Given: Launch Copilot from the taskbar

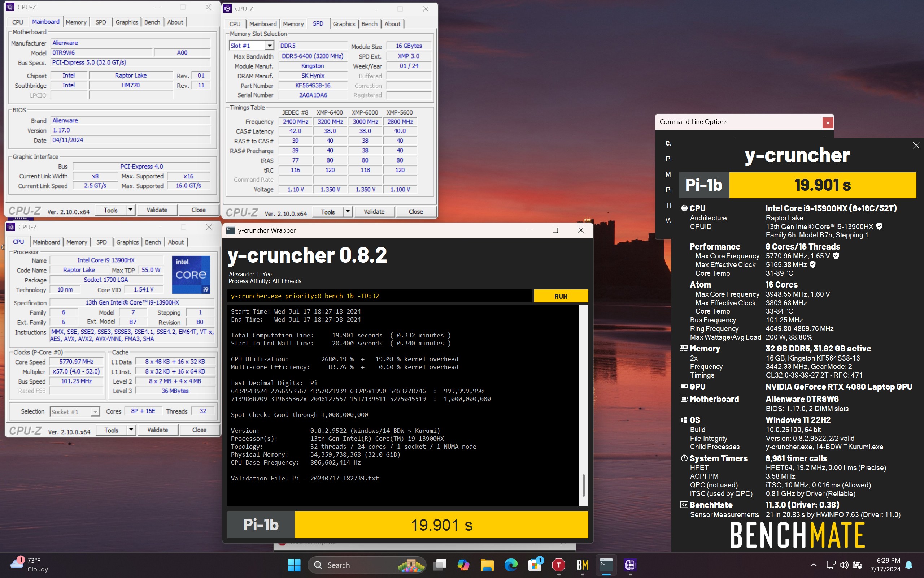Looking at the screenshot, I should coord(463,565).
